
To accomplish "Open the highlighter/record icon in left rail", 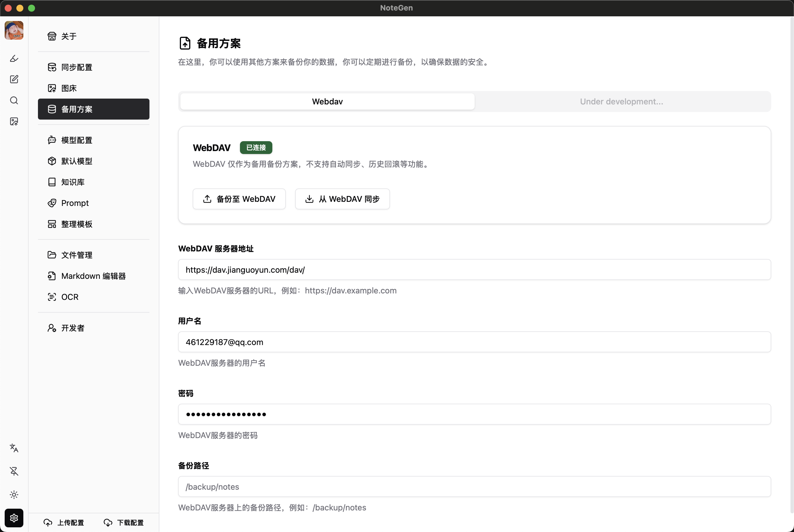I will coord(14,58).
